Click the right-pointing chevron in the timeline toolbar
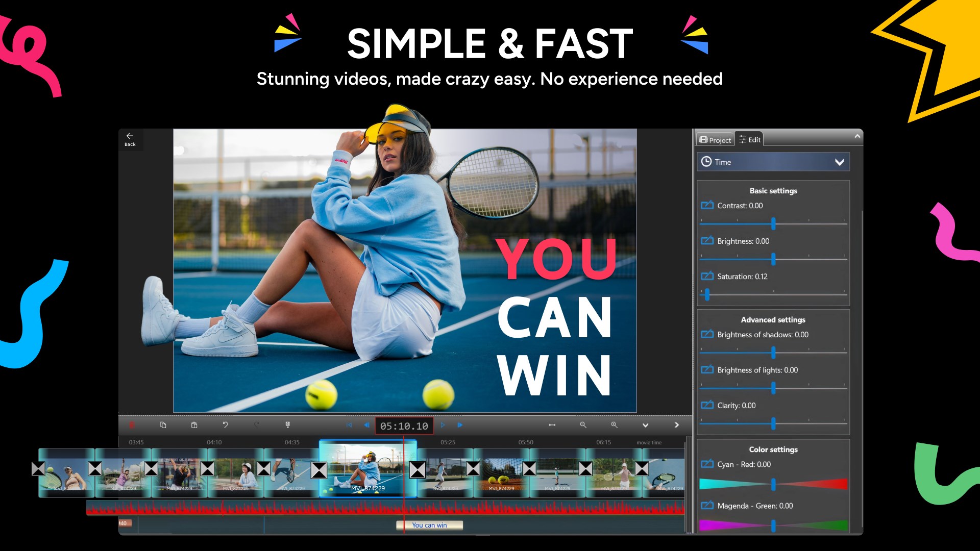Image resolution: width=980 pixels, height=551 pixels. pos(677,425)
